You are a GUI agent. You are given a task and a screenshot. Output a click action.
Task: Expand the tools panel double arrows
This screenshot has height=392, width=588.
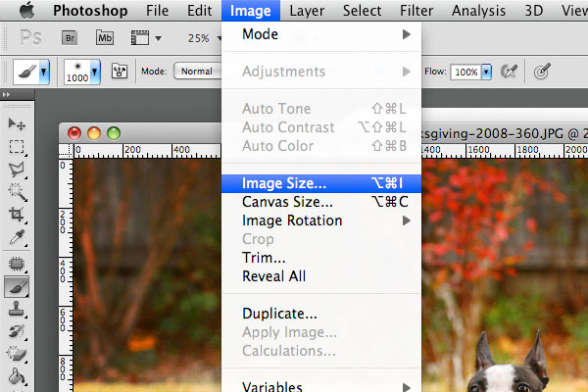pyautogui.click(x=6, y=94)
